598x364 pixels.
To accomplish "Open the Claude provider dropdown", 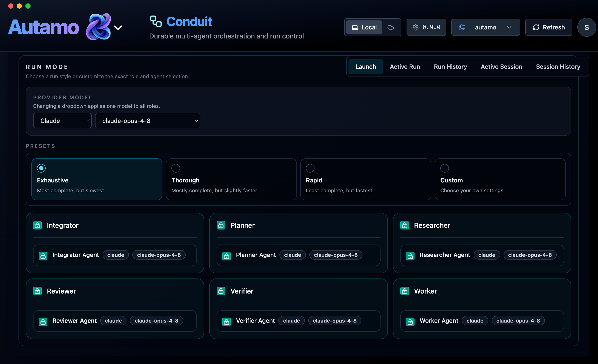I will [x=62, y=121].
